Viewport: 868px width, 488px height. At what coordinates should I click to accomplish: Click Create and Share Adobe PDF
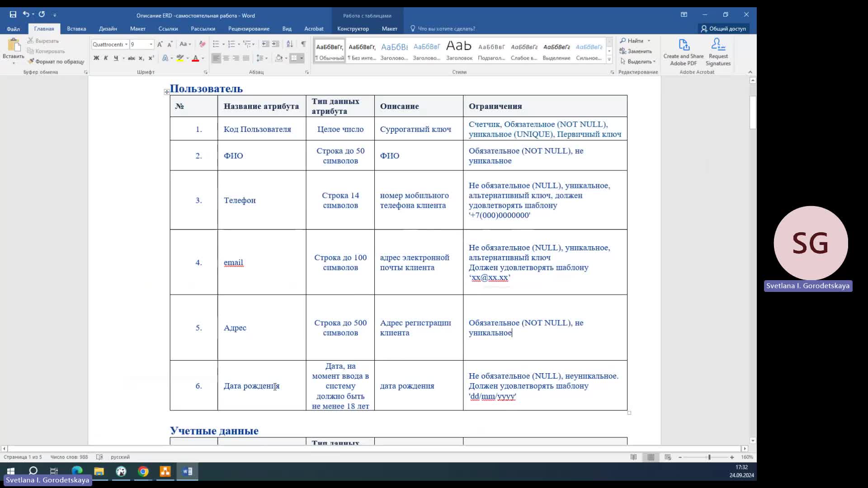click(x=684, y=52)
